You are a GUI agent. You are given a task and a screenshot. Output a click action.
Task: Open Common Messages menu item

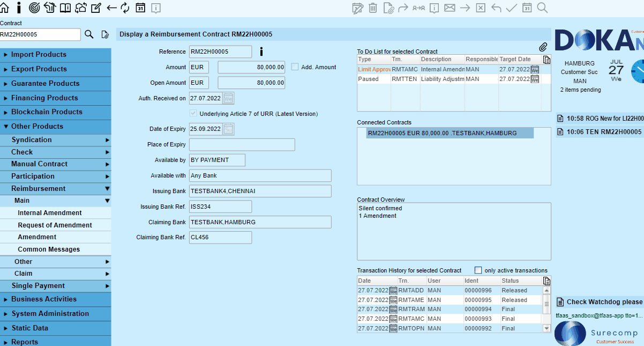tap(56, 249)
